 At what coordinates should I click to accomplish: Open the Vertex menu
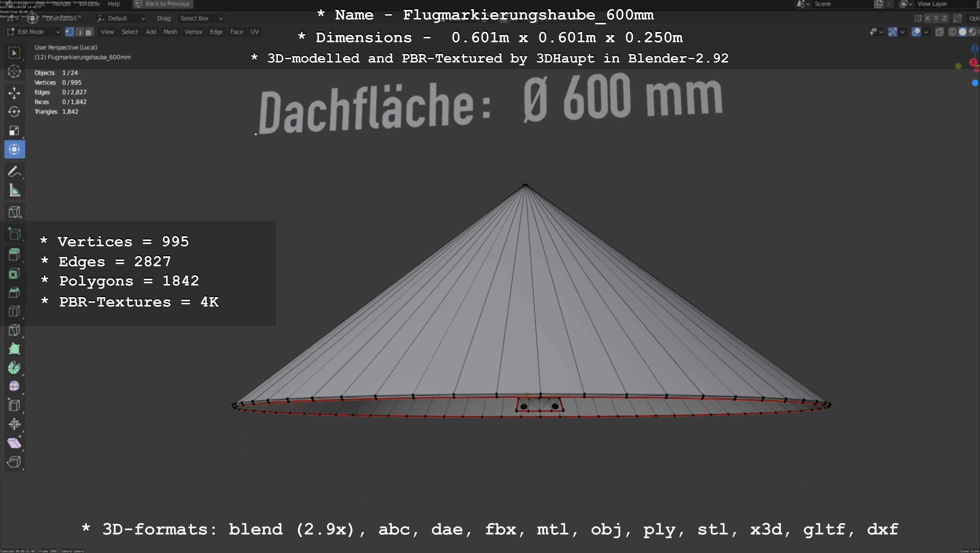193,32
